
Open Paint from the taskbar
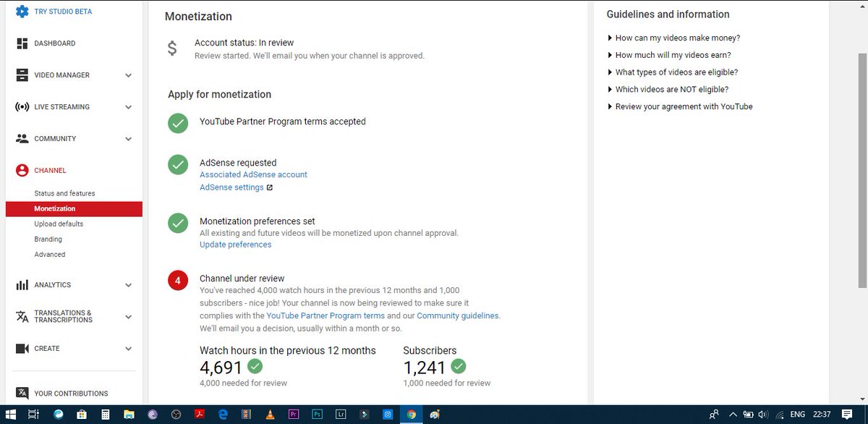pyautogui.click(x=435, y=415)
